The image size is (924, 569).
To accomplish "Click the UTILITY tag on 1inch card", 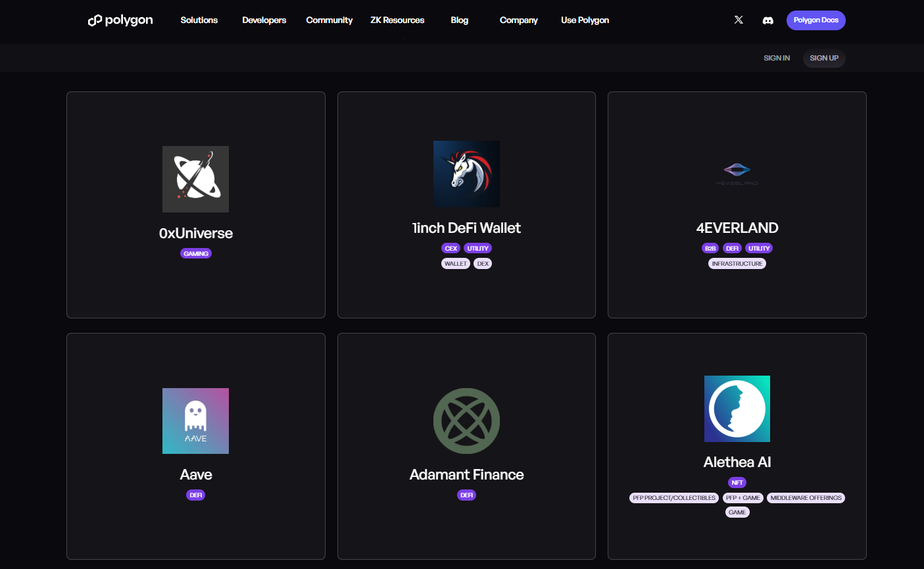I will tap(478, 248).
